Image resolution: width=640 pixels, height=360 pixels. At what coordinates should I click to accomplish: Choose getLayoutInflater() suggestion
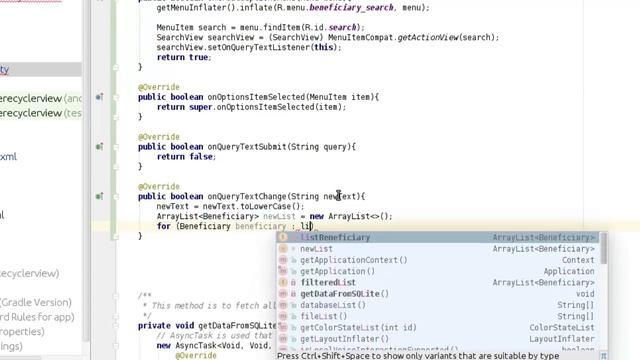(438, 339)
